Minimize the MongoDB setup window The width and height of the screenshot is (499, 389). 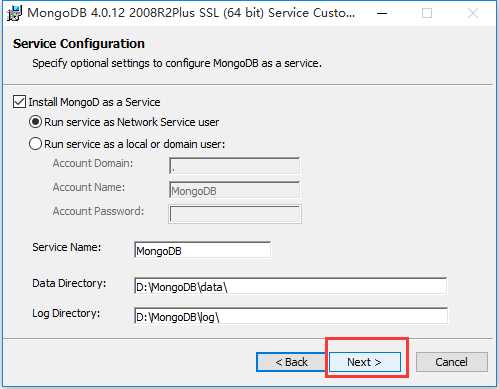(382, 13)
